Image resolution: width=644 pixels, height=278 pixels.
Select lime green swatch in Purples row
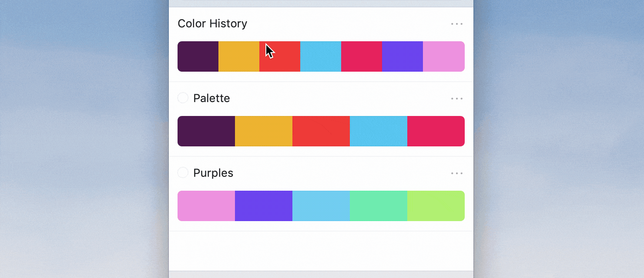(x=436, y=206)
